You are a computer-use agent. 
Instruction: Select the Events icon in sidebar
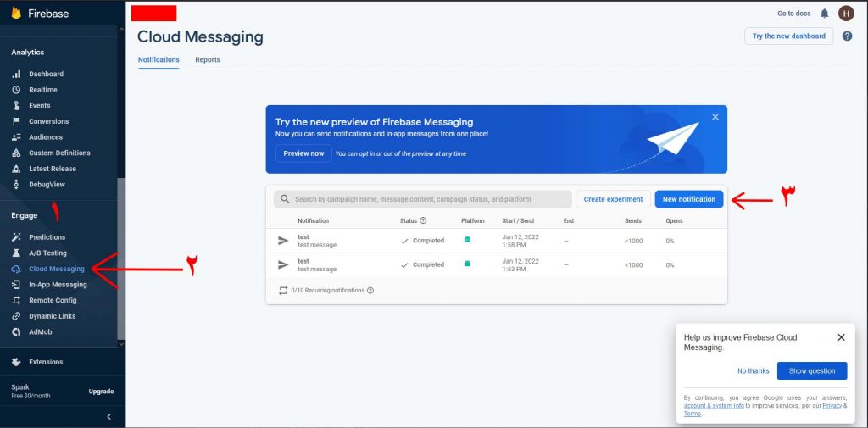tap(17, 105)
